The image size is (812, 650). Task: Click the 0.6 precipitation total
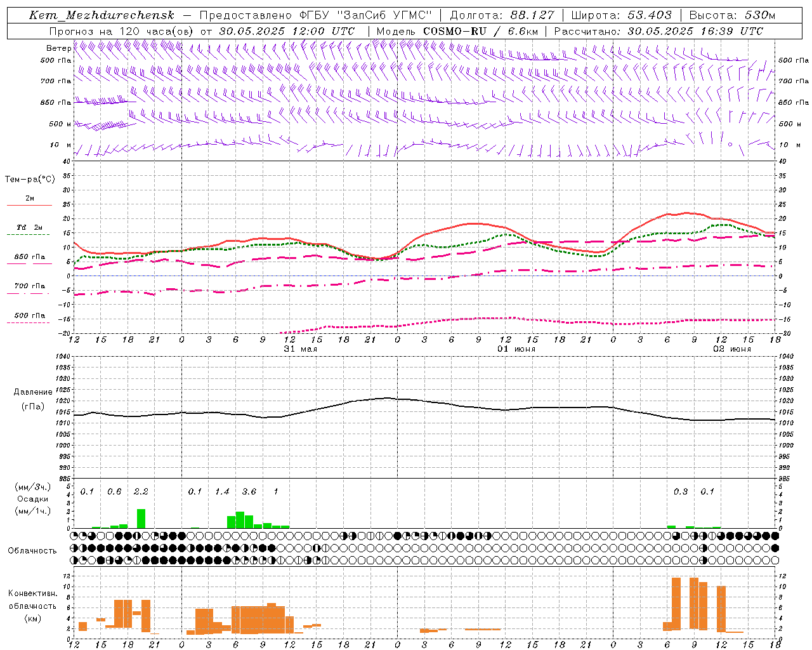point(114,491)
